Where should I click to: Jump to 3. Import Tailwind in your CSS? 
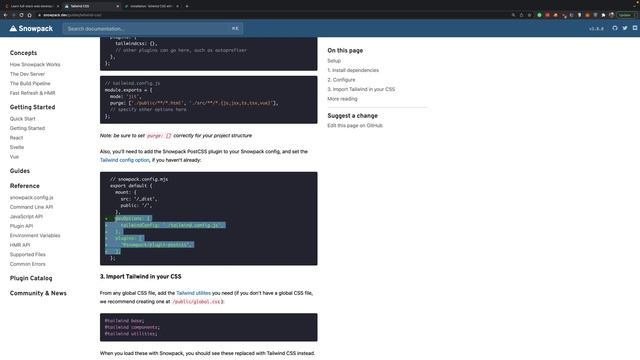tap(361, 89)
